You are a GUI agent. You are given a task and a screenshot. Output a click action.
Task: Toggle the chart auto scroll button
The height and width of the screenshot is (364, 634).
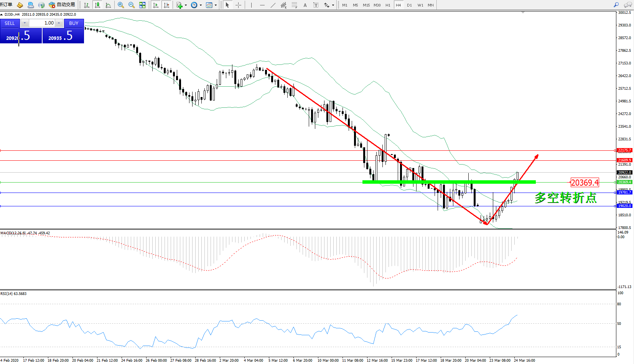point(155,5)
